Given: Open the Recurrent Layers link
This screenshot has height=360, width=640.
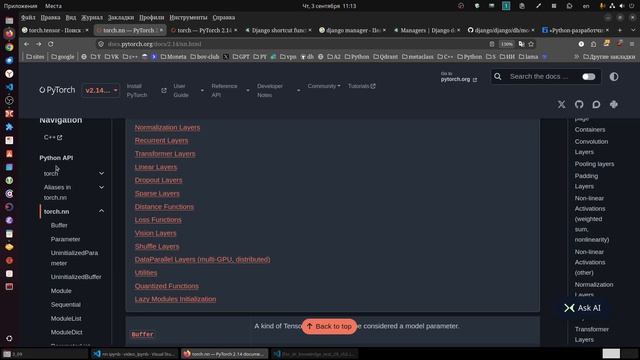Looking at the screenshot, I should click(161, 140).
